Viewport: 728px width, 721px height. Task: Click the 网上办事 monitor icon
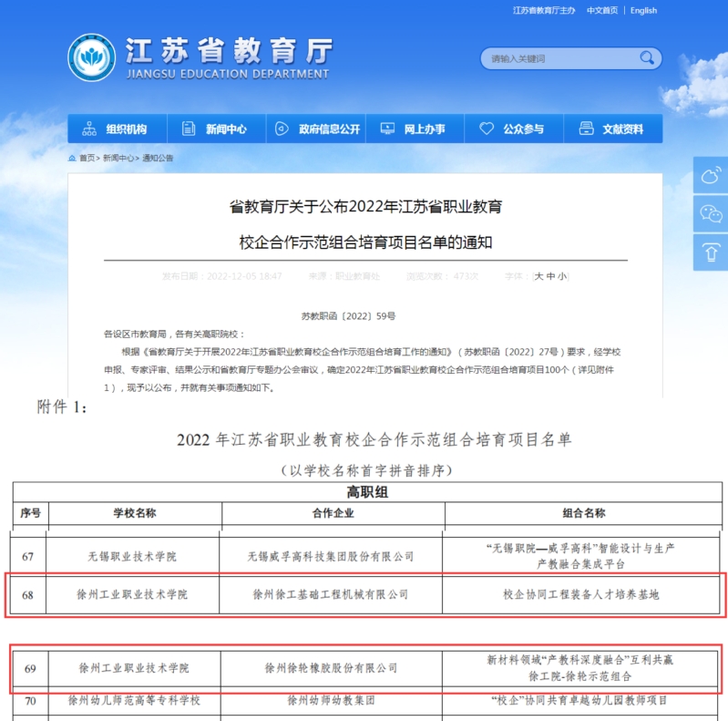tap(387, 129)
